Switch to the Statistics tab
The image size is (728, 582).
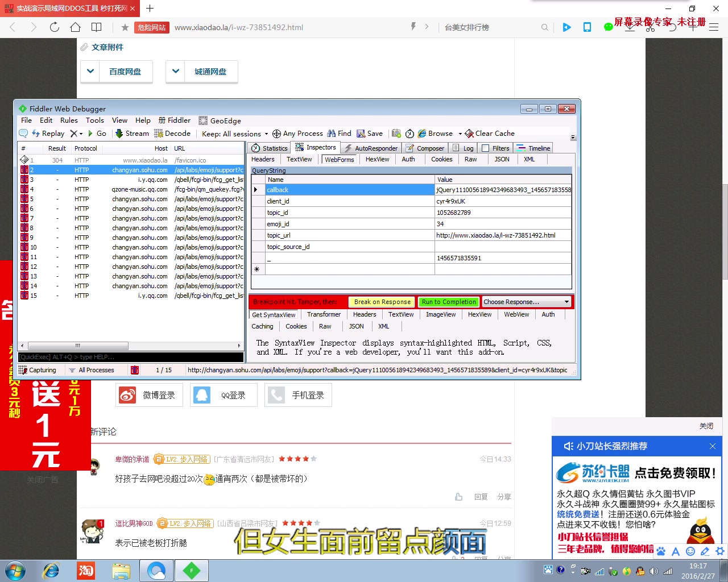coord(270,148)
